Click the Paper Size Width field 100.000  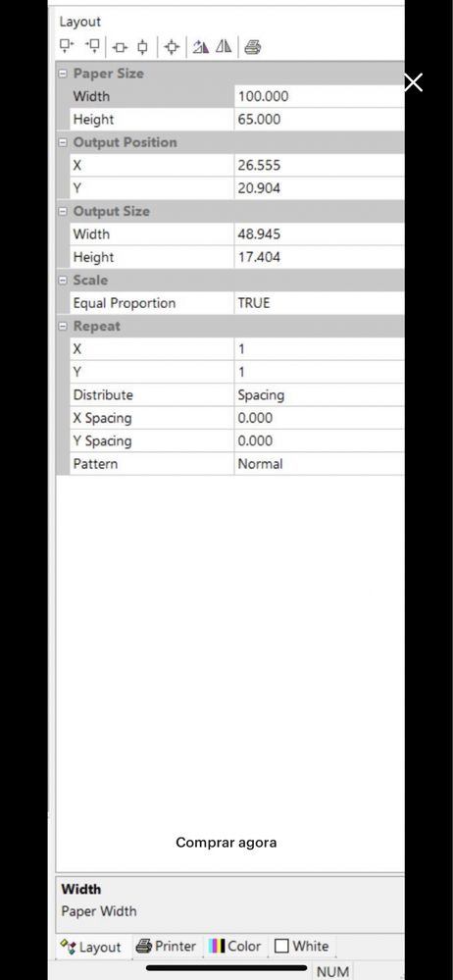(x=320, y=96)
